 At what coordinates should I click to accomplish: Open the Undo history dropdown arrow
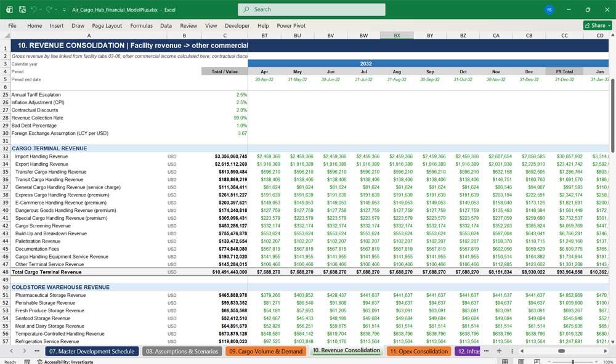[40, 10]
